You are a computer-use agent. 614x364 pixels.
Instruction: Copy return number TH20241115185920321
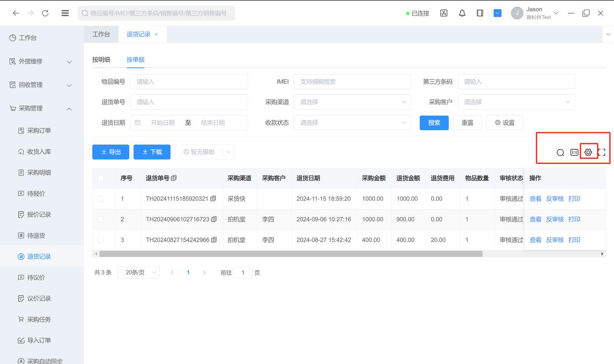(x=213, y=199)
